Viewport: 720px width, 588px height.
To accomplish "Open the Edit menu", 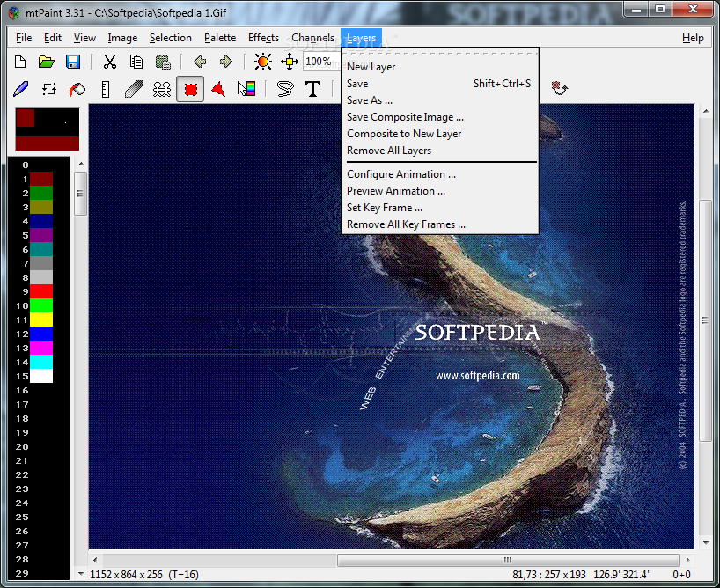I will click(x=53, y=38).
